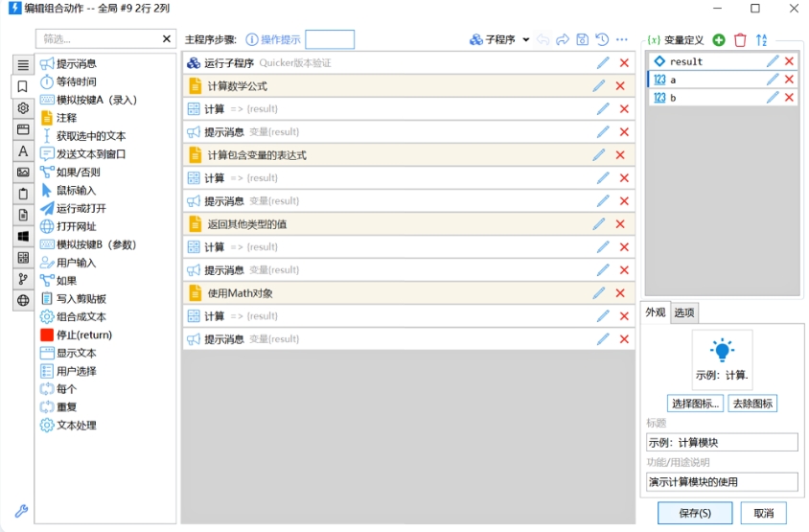The width and height of the screenshot is (809, 532).
Task: Open the wrench tool at bottom left
Action: point(21,511)
